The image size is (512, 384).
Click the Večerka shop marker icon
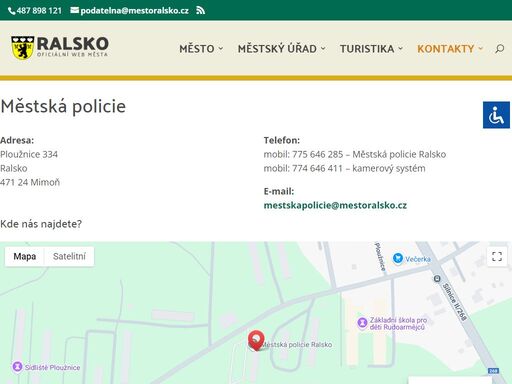click(x=398, y=258)
